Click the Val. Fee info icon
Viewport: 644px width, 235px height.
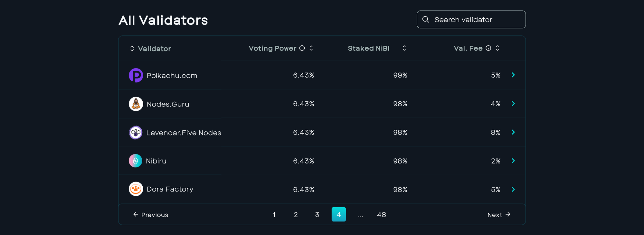tap(488, 48)
